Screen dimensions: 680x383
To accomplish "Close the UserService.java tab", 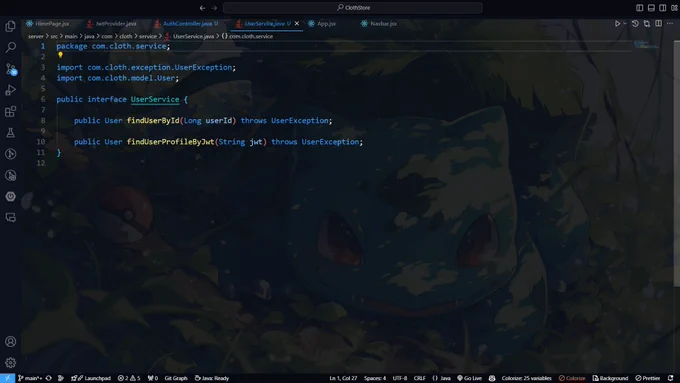I will coord(297,24).
